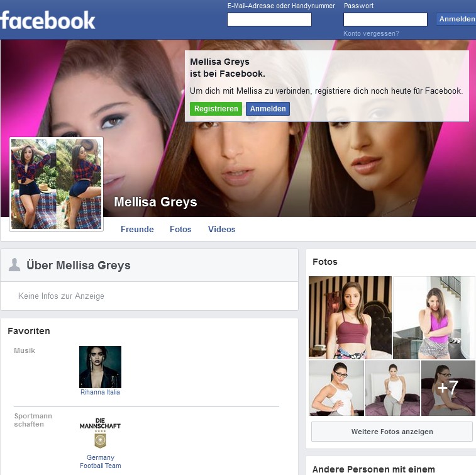Viewport: 476px width, 475px height.
Task: Open the +7 more photos thumbnail
Action: pyautogui.click(x=448, y=388)
